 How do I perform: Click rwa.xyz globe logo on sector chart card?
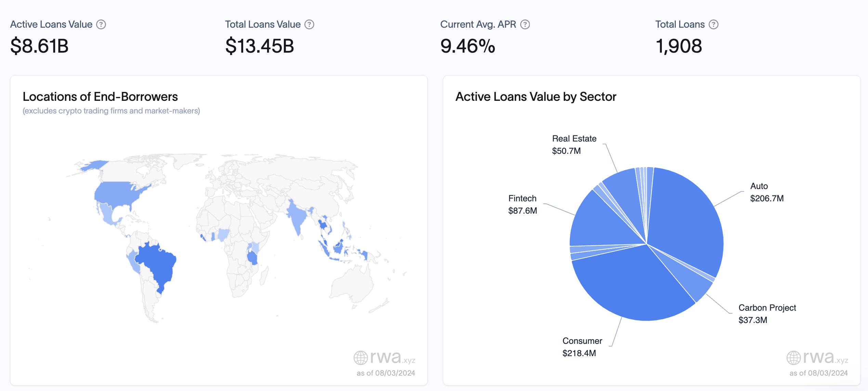(793, 358)
